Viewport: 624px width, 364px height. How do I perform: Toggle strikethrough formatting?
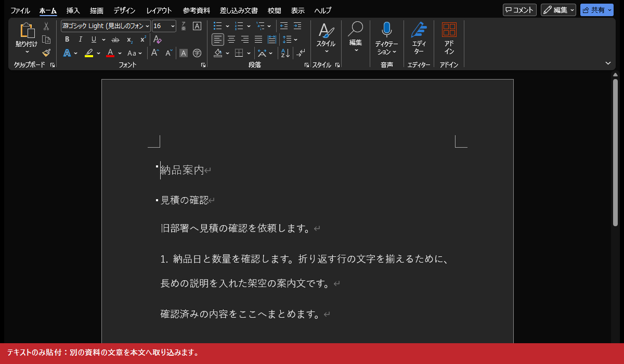(115, 40)
